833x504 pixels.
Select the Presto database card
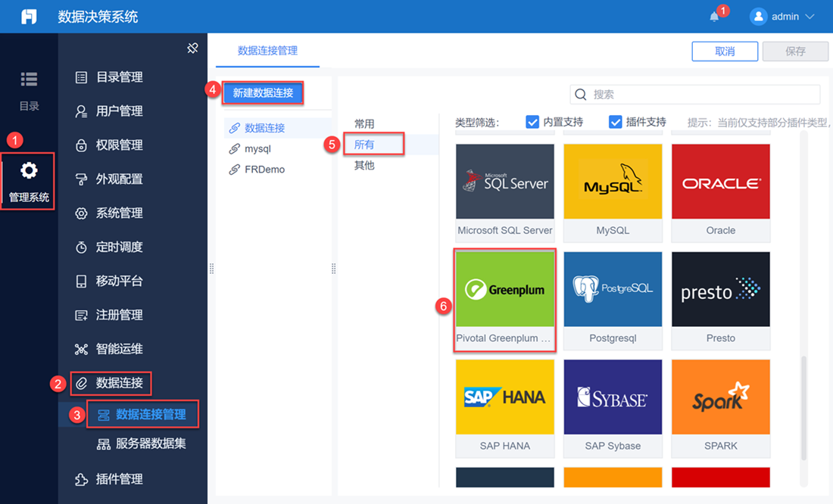pos(720,300)
